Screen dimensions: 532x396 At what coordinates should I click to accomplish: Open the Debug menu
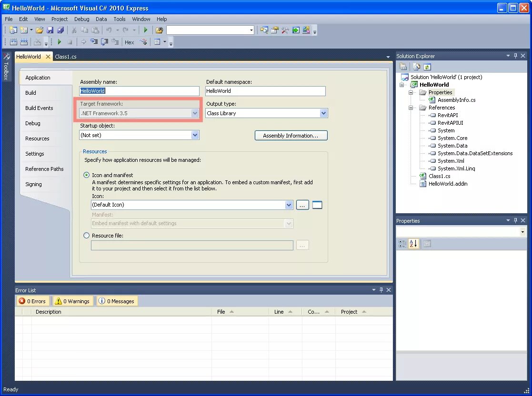click(81, 19)
